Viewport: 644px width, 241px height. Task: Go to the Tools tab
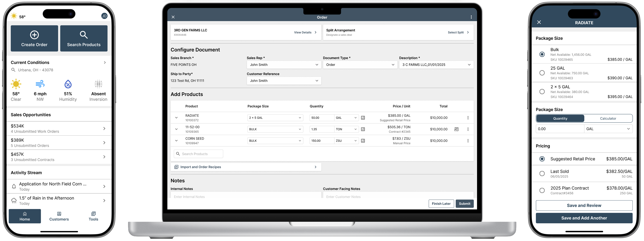coord(93,216)
